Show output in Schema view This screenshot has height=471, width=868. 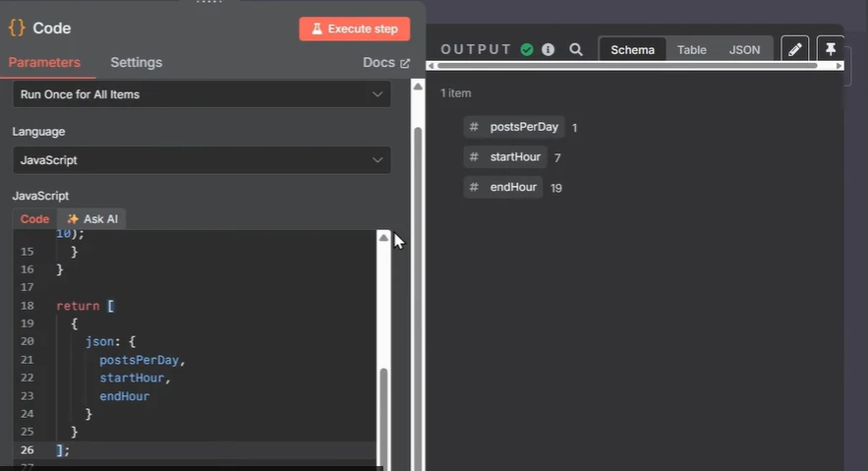point(632,50)
